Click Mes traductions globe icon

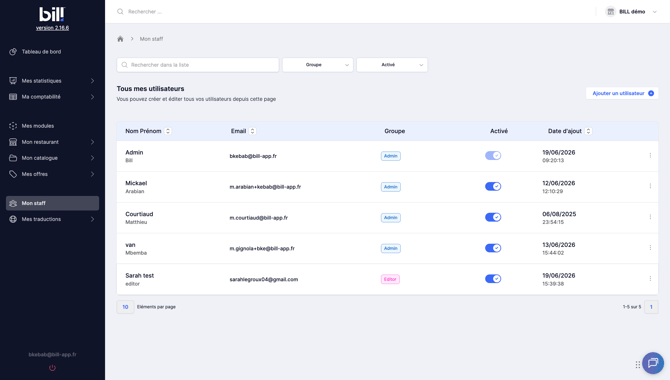[13, 219]
